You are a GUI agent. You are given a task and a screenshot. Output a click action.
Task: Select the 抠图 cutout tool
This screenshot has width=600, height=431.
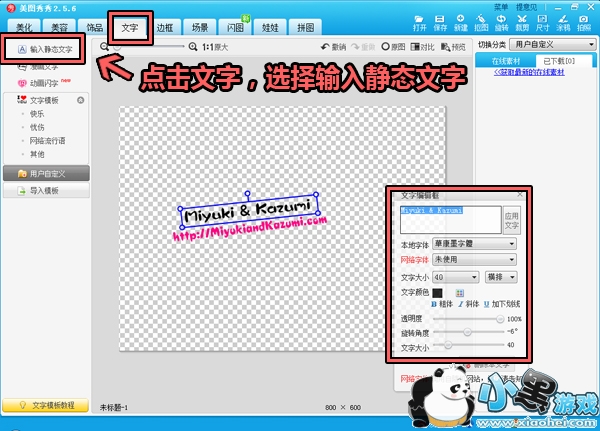pyautogui.click(x=481, y=23)
